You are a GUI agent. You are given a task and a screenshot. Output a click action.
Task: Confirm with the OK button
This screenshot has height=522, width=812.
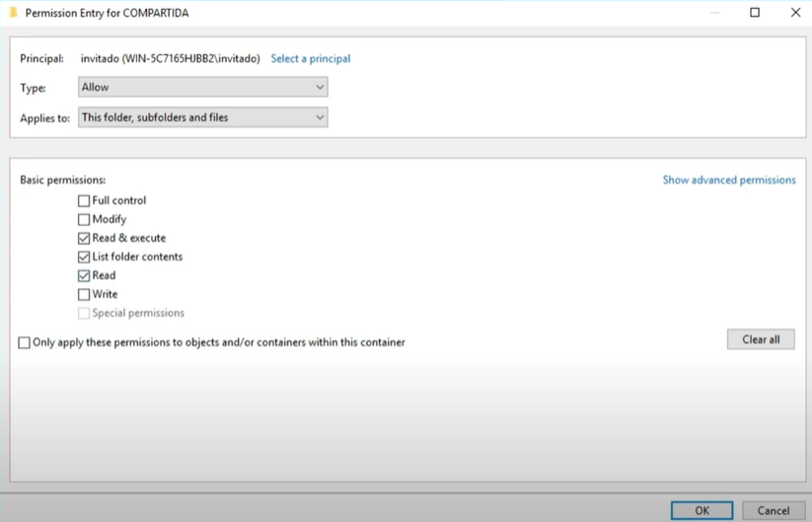(x=702, y=510)
